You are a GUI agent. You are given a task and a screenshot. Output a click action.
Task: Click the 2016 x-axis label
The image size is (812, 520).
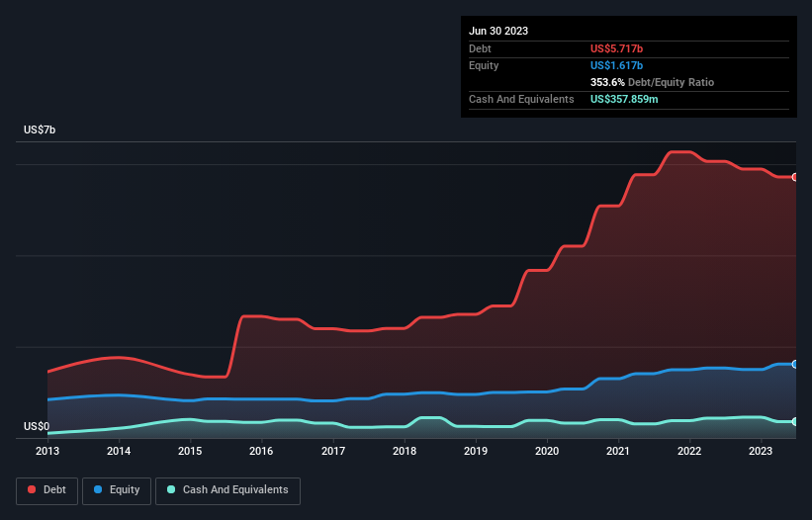[261, 451]
